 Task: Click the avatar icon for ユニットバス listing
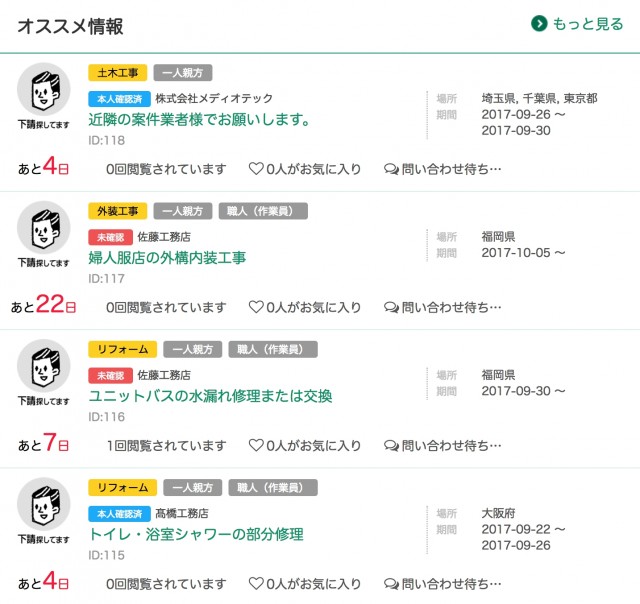[44, 366]
